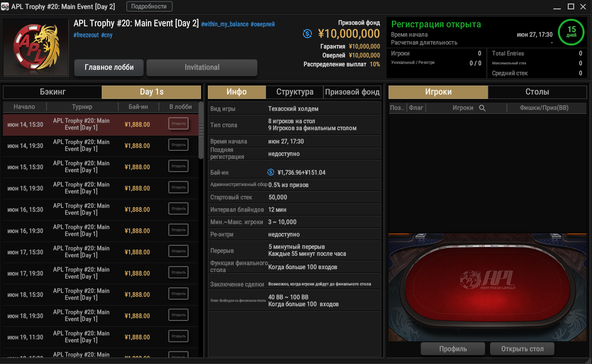
Task: Open Подробности details button
Action: [x=149, y=6]
